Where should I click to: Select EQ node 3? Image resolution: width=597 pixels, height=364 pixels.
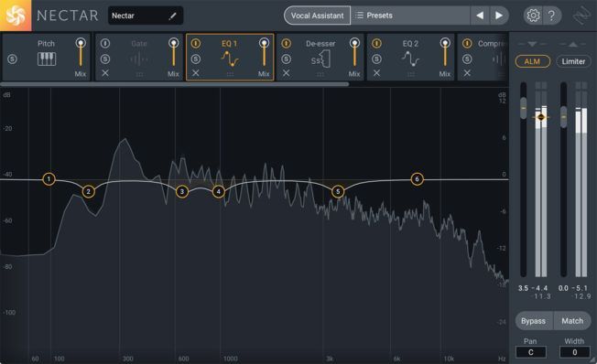coord(182,192)
